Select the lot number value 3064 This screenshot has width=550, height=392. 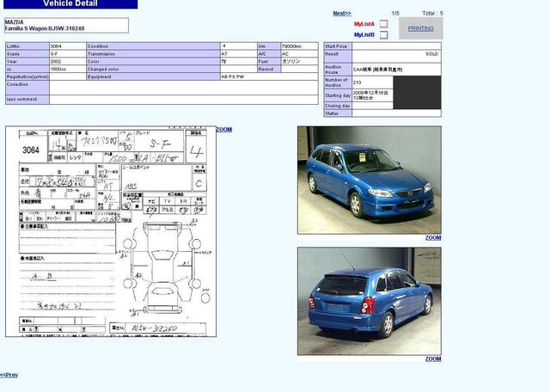tap(56, 46)
